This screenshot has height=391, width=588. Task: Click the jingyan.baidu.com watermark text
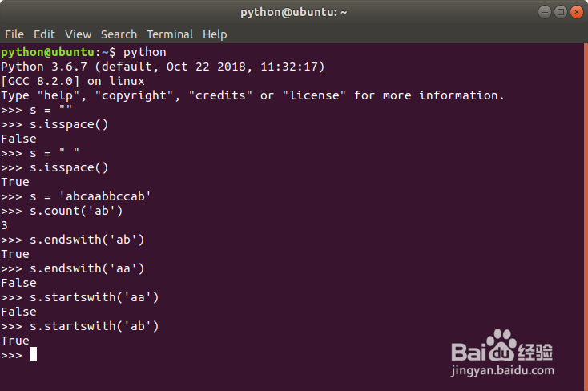click(502, 372)
